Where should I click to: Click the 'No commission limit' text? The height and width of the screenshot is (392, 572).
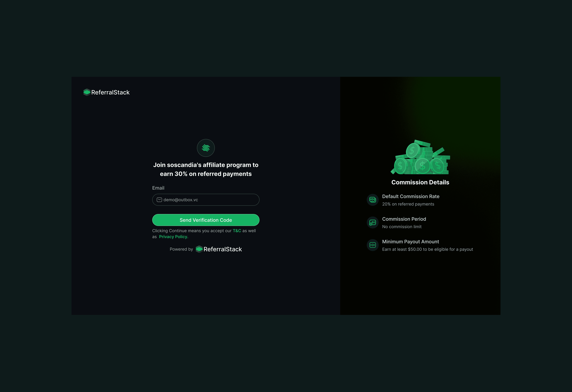click(402, 227)
